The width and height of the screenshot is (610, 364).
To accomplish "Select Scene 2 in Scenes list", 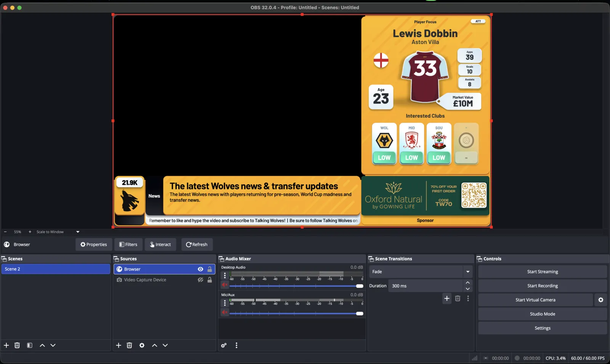I will click(56, 269).
